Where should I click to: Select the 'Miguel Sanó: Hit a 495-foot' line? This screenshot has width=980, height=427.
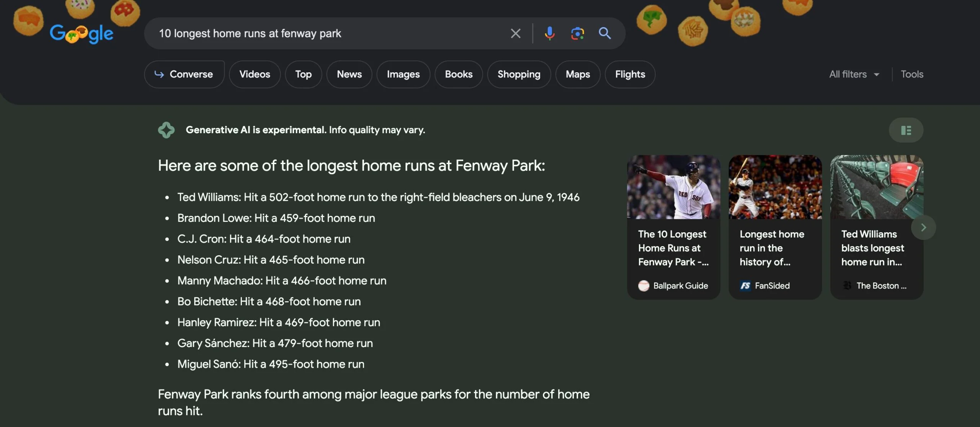pos(271,364)
